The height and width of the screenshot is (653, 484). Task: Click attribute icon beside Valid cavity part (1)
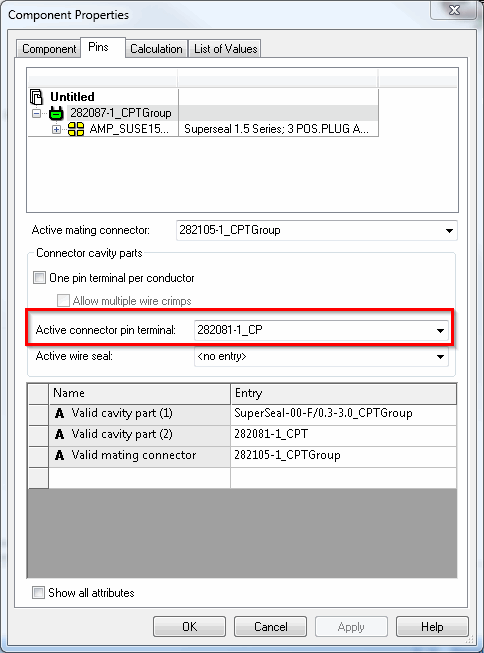point(60,413)
